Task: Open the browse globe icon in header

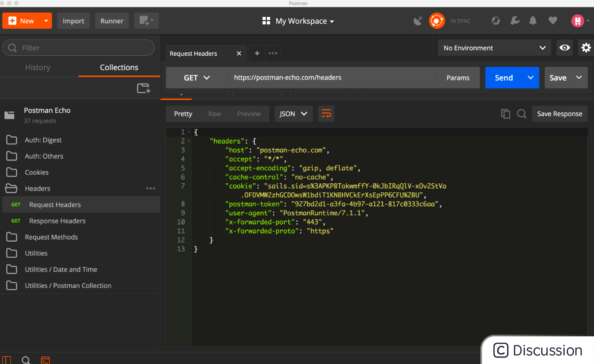Action: pyautogui.click(x=496, y=21)
